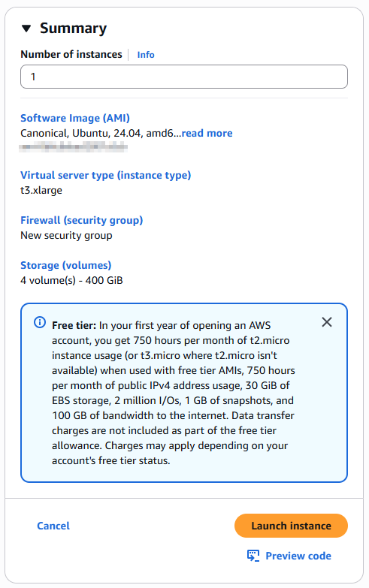Click the Summary heading
The image size is (369, 588).
(73, 29)
